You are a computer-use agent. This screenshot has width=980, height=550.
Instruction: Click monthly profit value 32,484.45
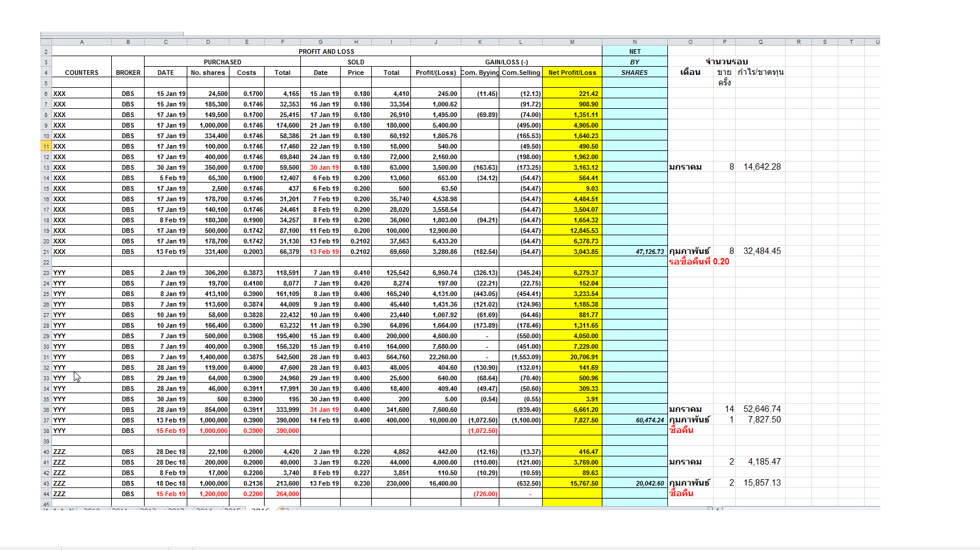762,251
